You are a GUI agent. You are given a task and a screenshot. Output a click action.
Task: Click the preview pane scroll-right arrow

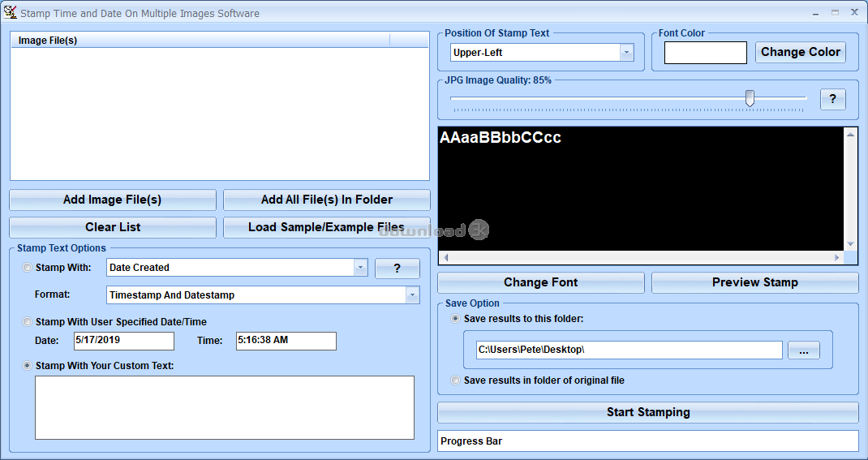pos(837,257)
